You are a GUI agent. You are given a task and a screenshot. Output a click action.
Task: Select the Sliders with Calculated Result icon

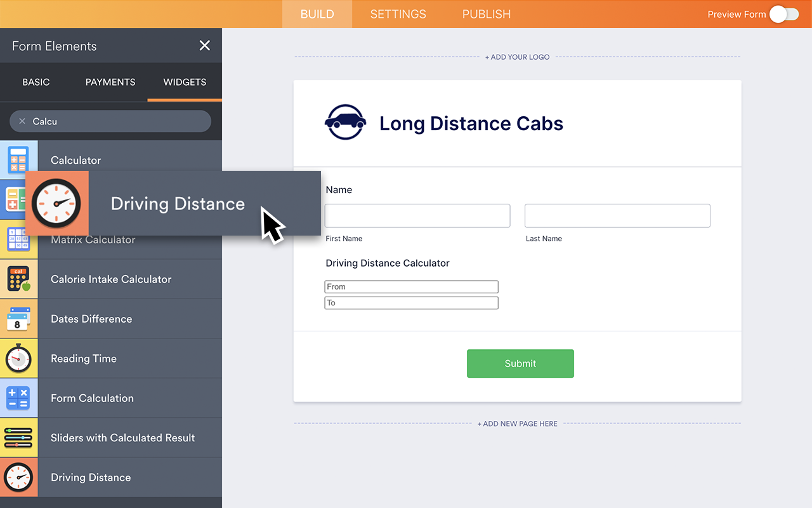tap(18, 438)
